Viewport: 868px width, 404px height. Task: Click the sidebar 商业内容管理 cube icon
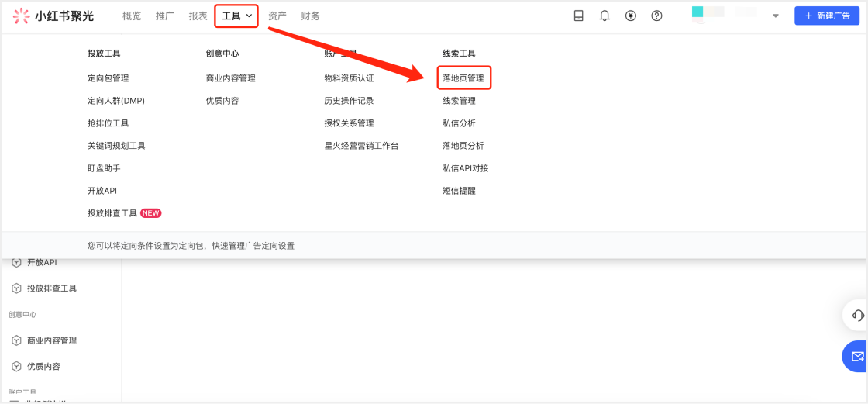coord(16,340)
